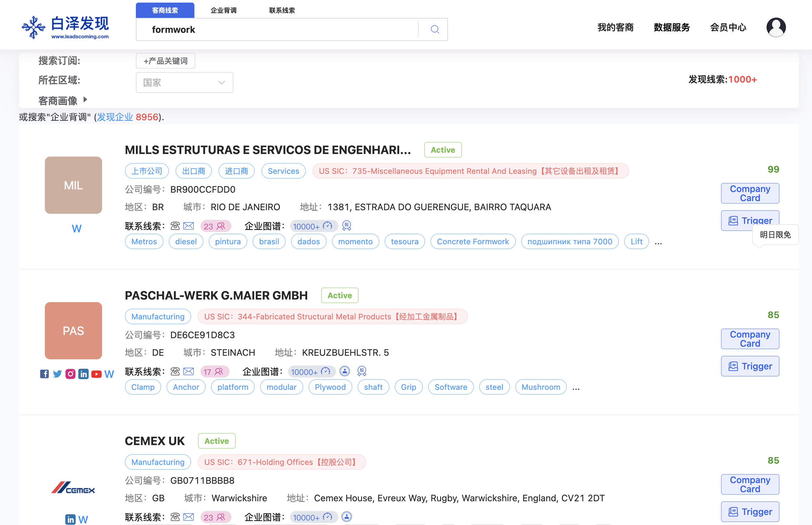Click the 白泽发现 logo
Image resolution: width=812 pixels, height=525 pixels.
65,27
